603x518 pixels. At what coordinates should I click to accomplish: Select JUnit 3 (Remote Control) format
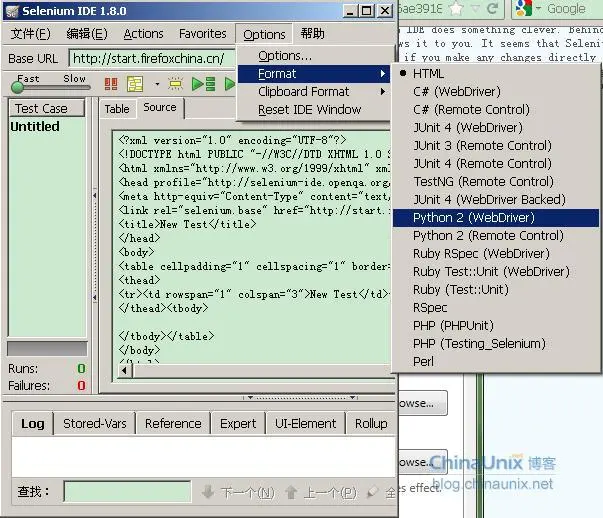pos(496,146)
